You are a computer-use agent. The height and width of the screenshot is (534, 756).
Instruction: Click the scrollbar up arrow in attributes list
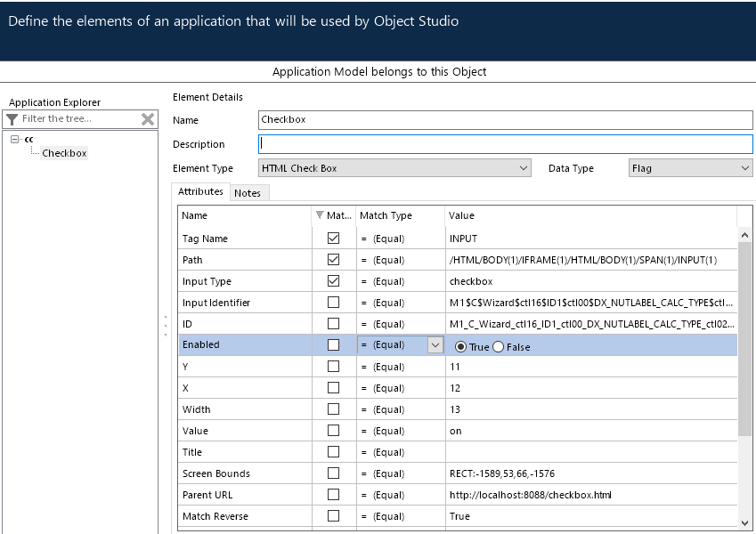(x=744, y=235)
